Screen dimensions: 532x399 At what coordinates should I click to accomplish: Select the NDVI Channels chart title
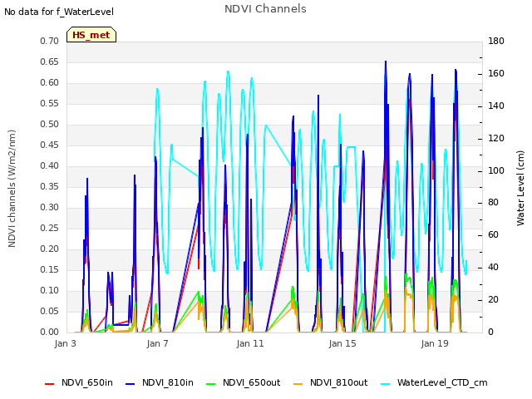265,9
